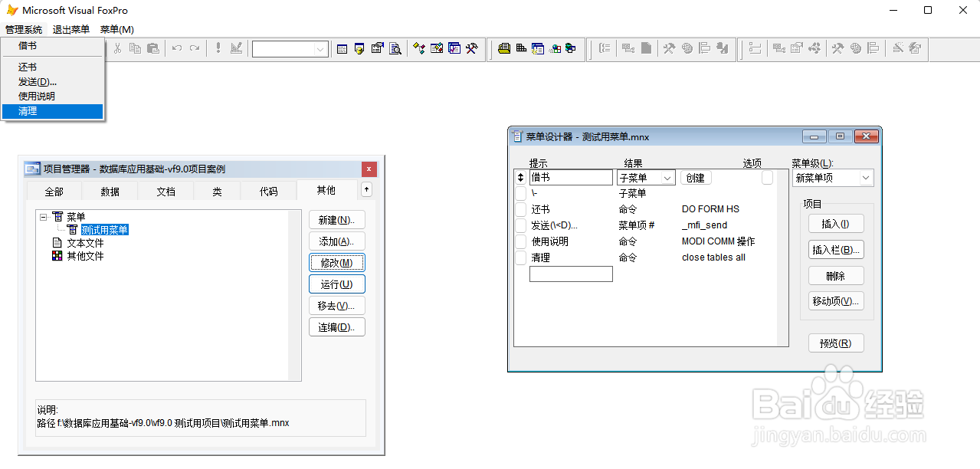Image resolution: width=980 pixels, height=469 pixels.
Task: Click the FoxPro application icon in title bar
Action: (x=12, y=10)
